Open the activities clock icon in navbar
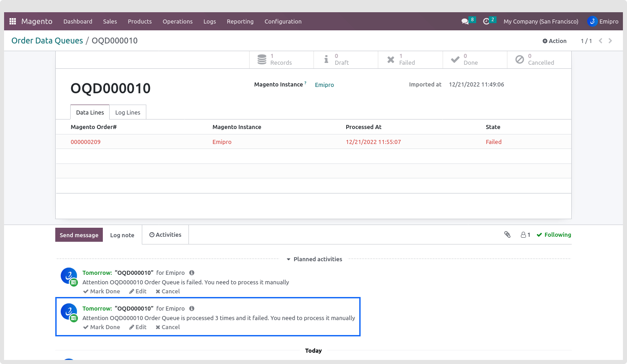Screen dimensions: 627x364 coord(487,21)
